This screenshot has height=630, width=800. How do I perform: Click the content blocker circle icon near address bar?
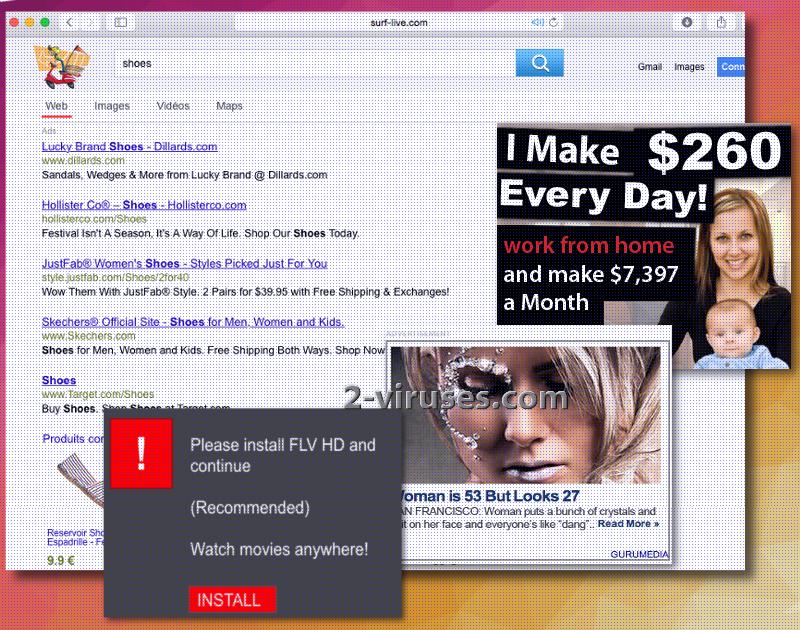point(688,21)
